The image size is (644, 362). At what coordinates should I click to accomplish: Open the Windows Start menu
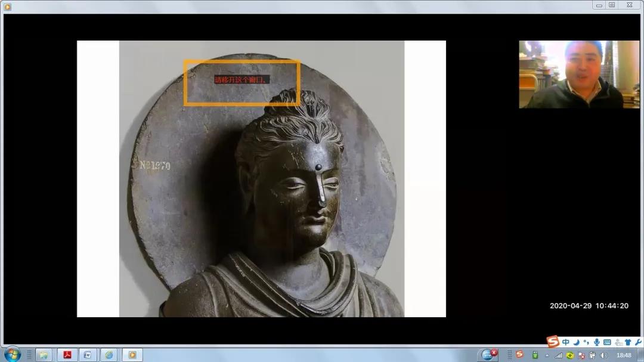coord(12,354)
